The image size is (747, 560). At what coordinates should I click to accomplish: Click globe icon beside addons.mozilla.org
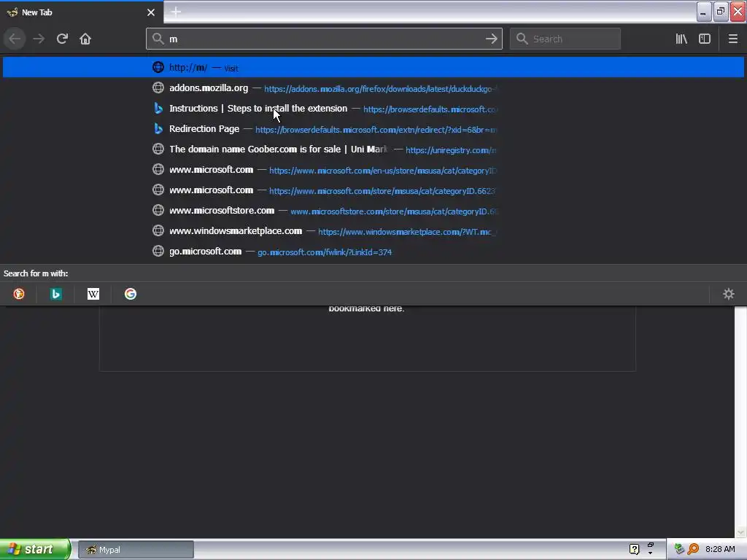tap(158, 87)
